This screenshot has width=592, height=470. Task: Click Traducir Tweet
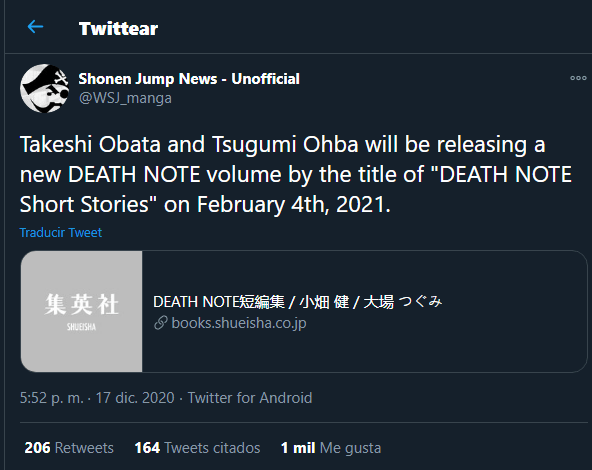tap(61, 233)
